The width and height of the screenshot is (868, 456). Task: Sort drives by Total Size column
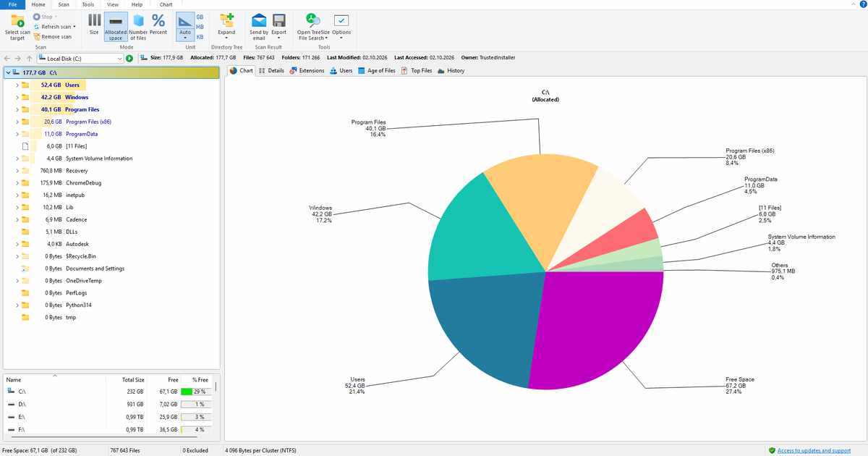point(132,379)
